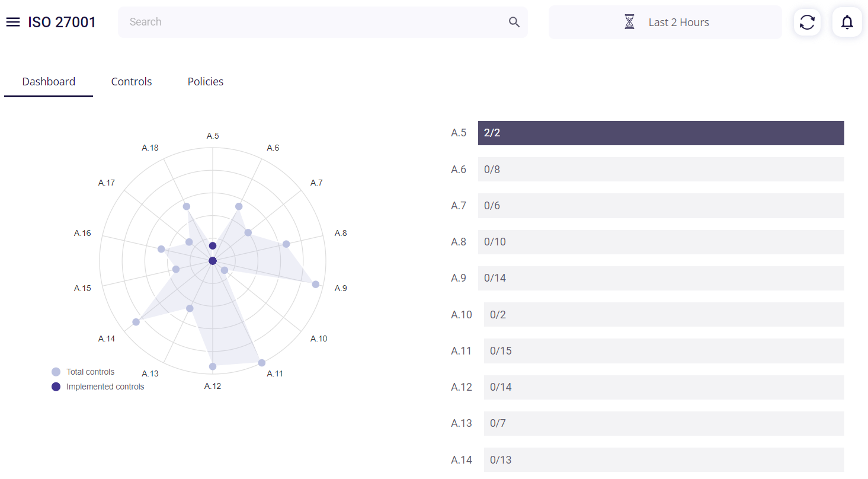
Task: Switch to the Controls tab
Action: click(x=132, y=82)
